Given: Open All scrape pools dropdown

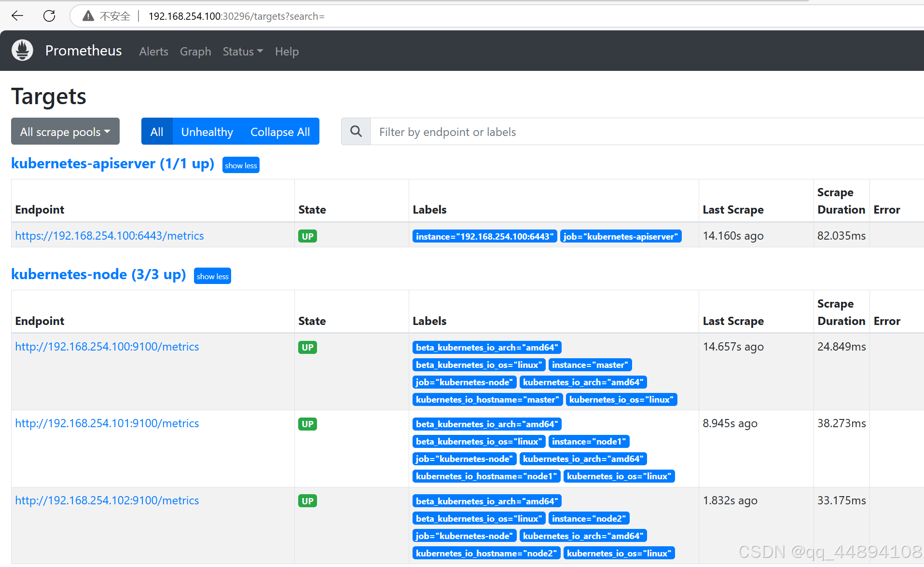Looking at the screenshot, I should pos(65,131).
